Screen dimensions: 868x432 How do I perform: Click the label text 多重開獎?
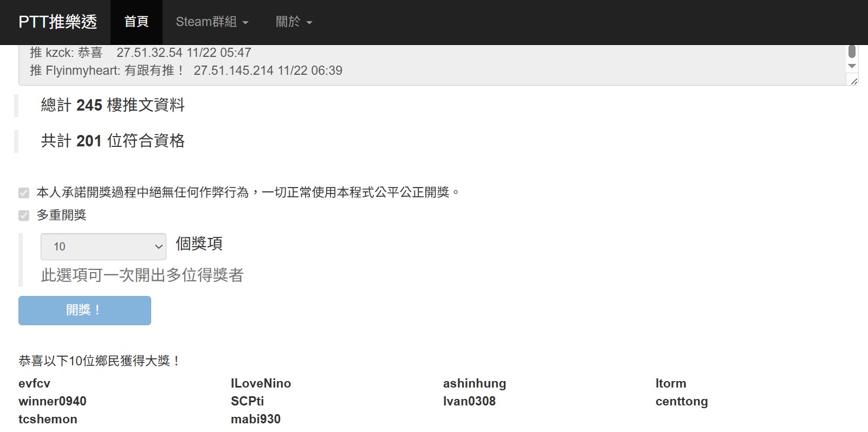click(x=62, y=215)
